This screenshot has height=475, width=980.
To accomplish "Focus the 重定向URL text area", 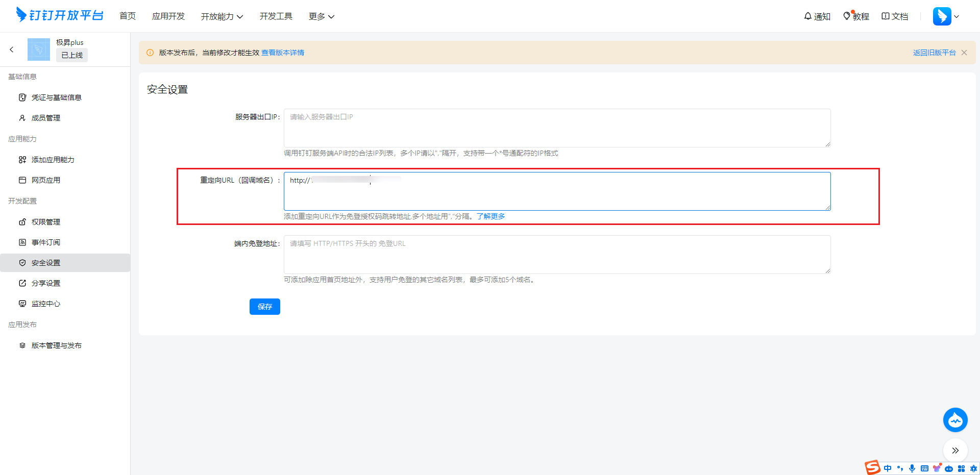I will [x=557, y=191].
